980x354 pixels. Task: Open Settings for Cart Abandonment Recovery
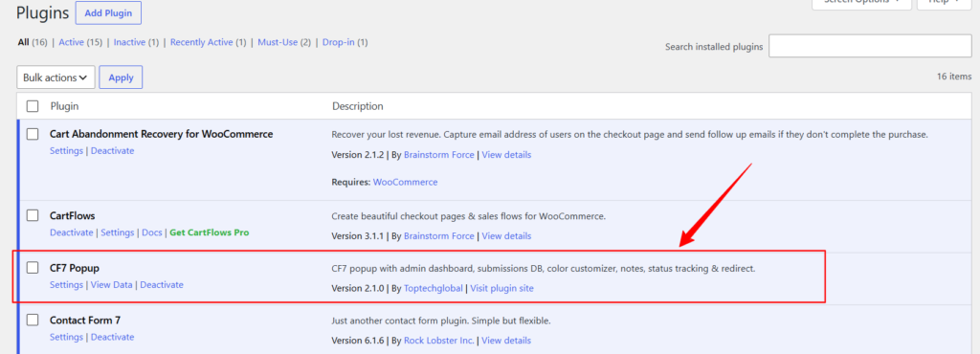(66, 150)
